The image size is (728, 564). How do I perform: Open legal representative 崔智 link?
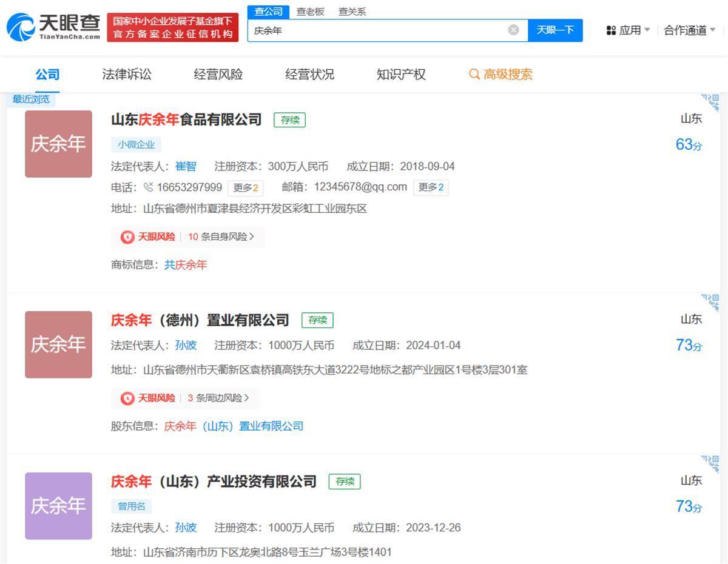coord(186,166)
